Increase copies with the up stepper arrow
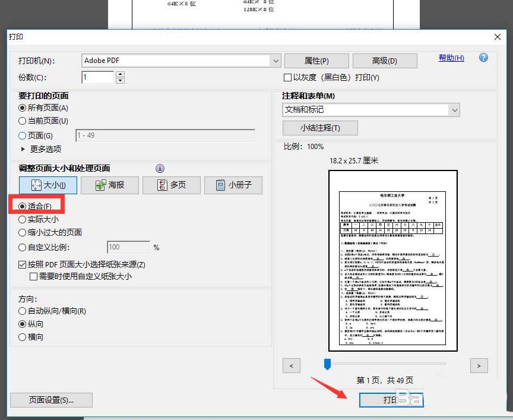The image size is (513, 420). pyautogui.click(x=120, y=74)
